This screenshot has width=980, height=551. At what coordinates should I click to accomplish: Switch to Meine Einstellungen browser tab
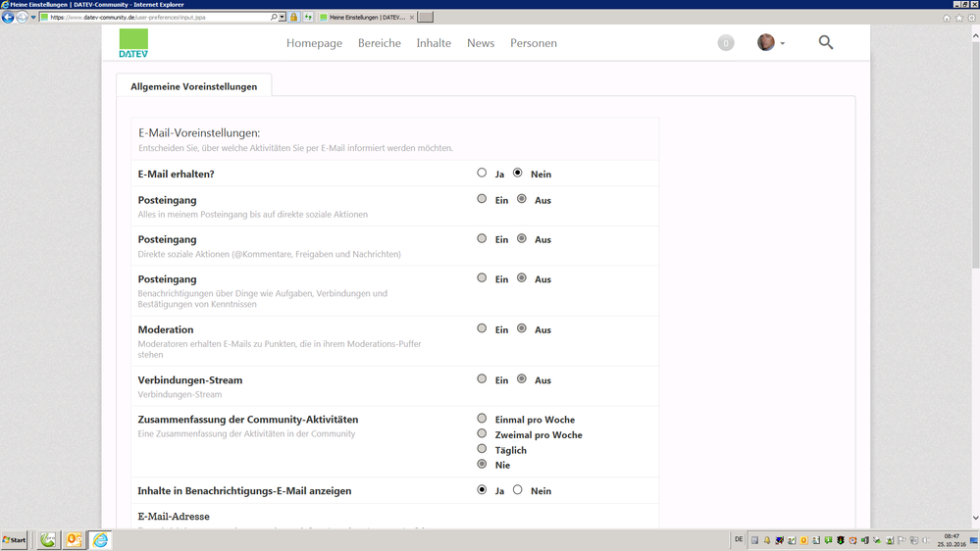pyautogui.click(x=366, y=17)
